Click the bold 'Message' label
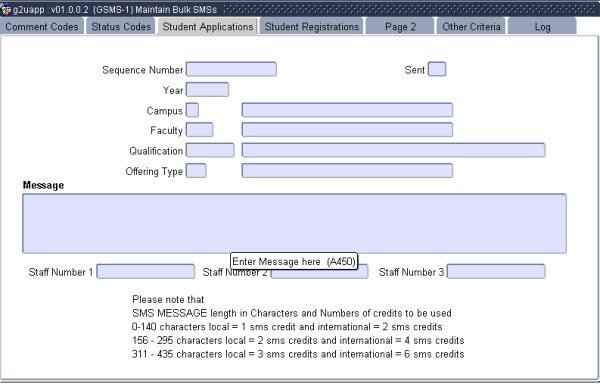 click(x=43, y=185)
